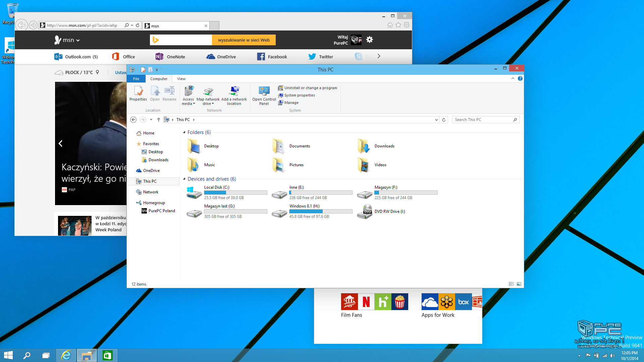Screen dimensions: 644x362
Task: Select the DVD RW Drive (I:)
Action: [x=381, y=212]
